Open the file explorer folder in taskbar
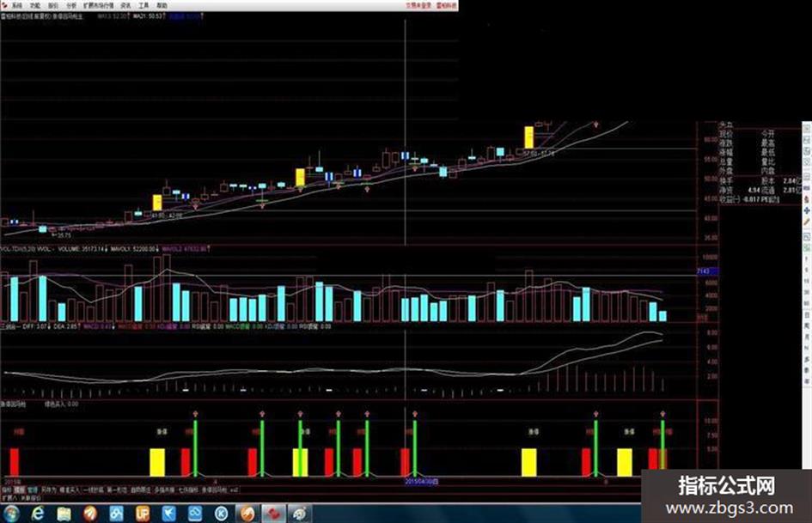812x523 pixels. pyautogui.click(x=64, y=514)
